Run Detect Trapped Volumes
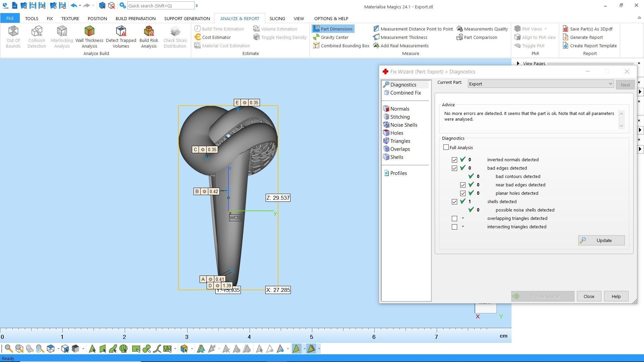Screen dimensions: 644x362 coord(121,37)
